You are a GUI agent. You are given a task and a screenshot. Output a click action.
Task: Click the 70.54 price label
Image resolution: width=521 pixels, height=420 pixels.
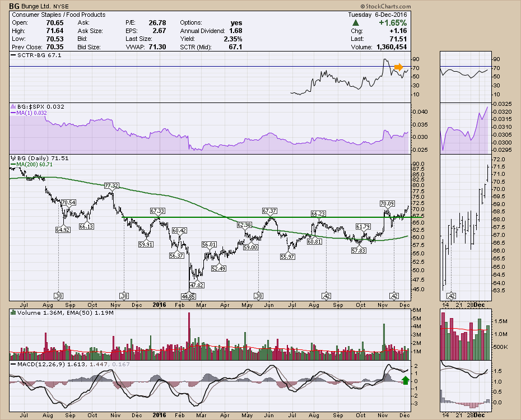pyautogui.click(x=68, y=202)
